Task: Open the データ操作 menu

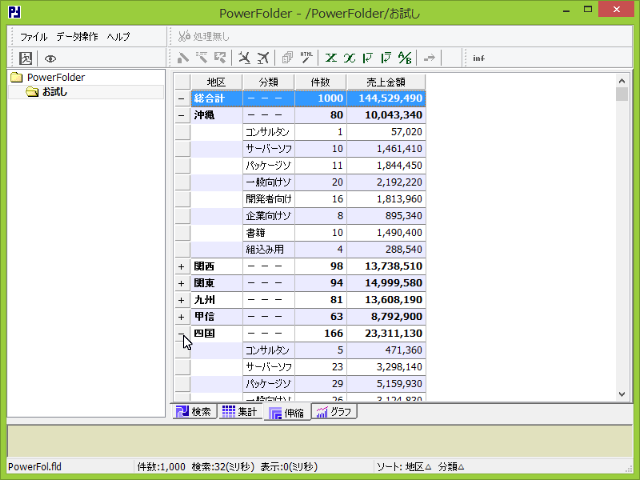Action: [x=77, y=37]
